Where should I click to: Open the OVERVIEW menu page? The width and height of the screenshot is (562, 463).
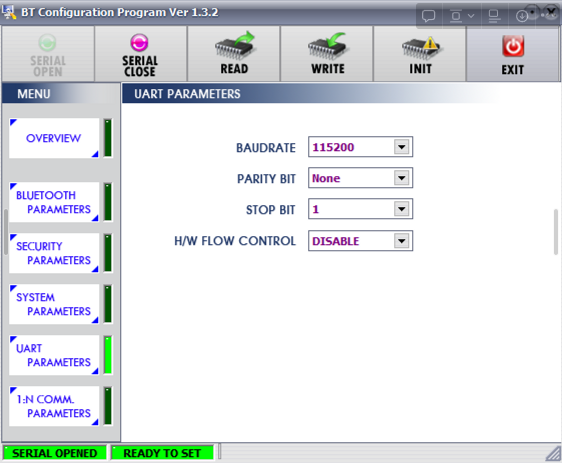(x=54, y=138)
